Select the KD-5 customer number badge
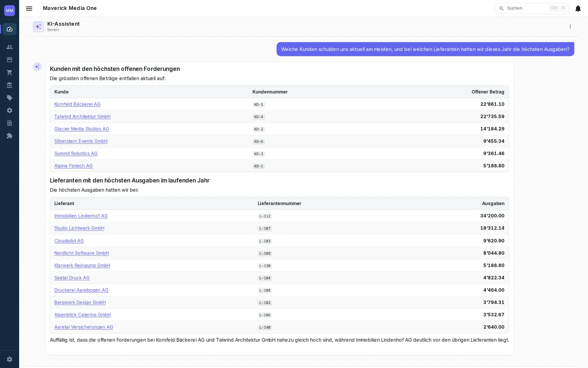The image size is (588, 368). click(259, 105)
